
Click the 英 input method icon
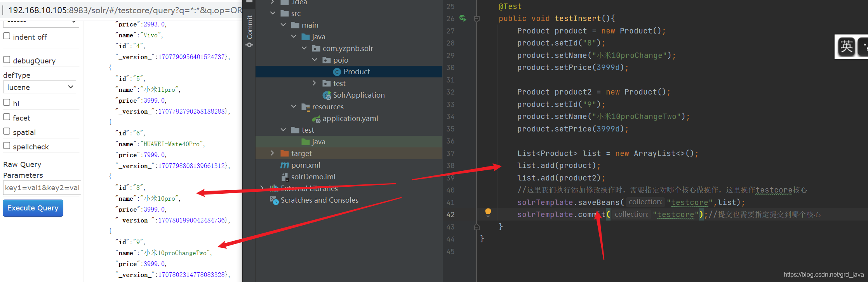[x=846, y=47]
